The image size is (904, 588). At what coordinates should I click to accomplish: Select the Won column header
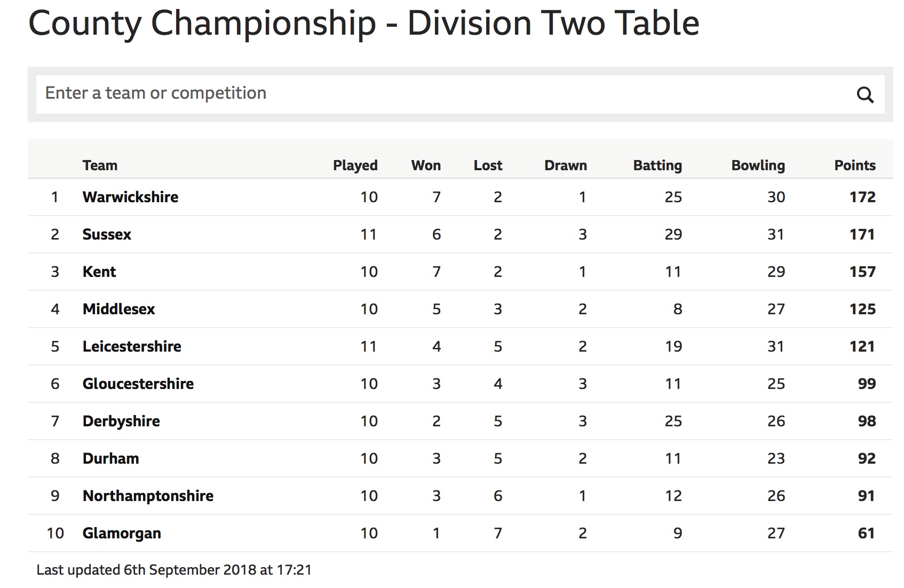click(426, 165)
